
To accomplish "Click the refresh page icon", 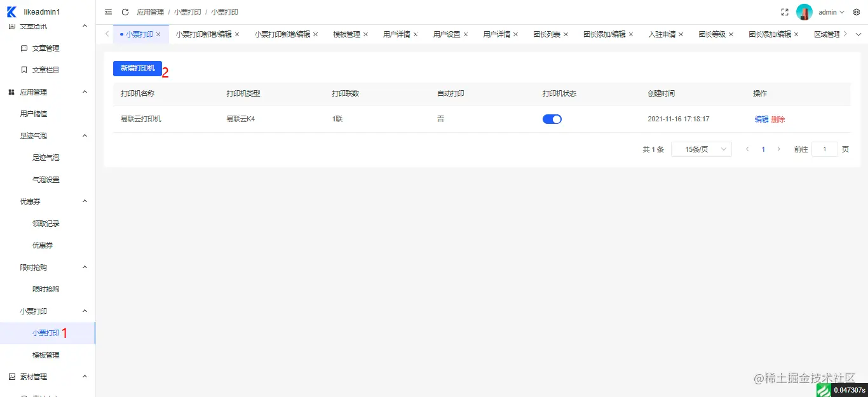I will coord(125,12).
